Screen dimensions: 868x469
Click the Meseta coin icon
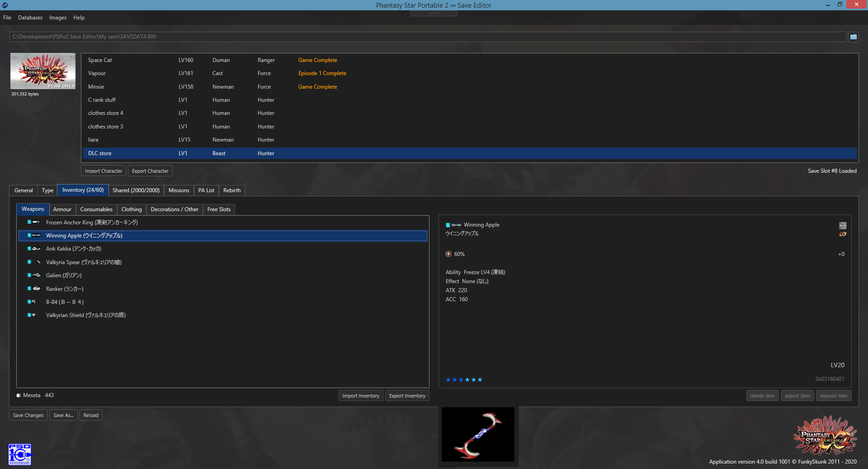click(19, 395)
